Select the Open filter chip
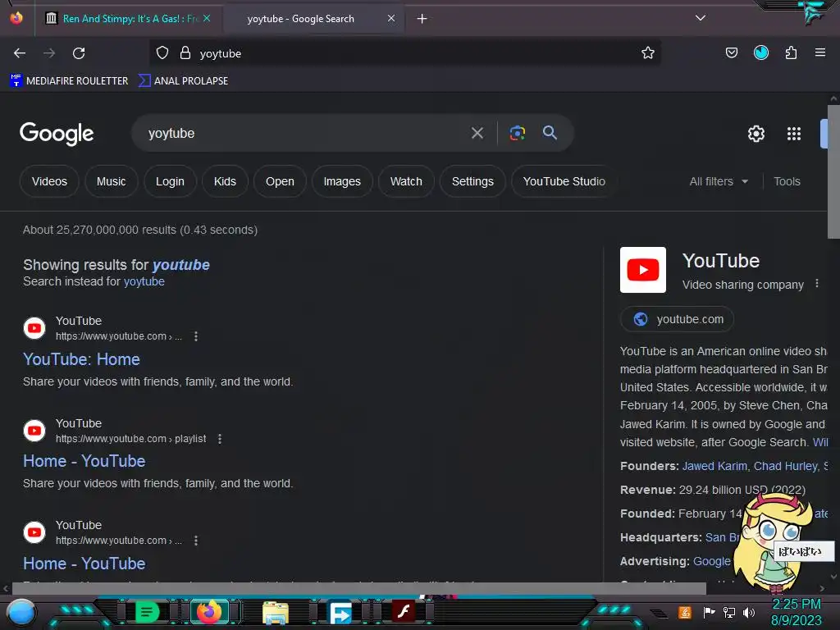 280,181
